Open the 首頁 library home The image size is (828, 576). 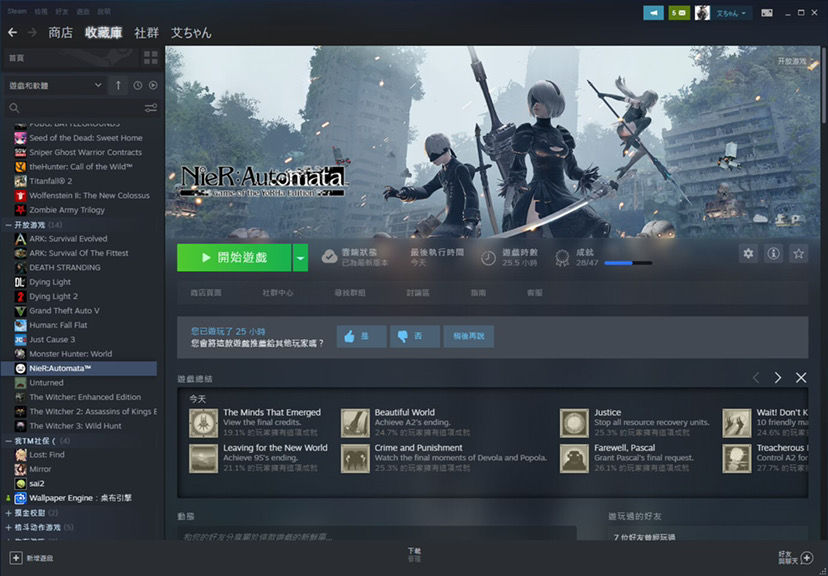(x=17, y=58)
